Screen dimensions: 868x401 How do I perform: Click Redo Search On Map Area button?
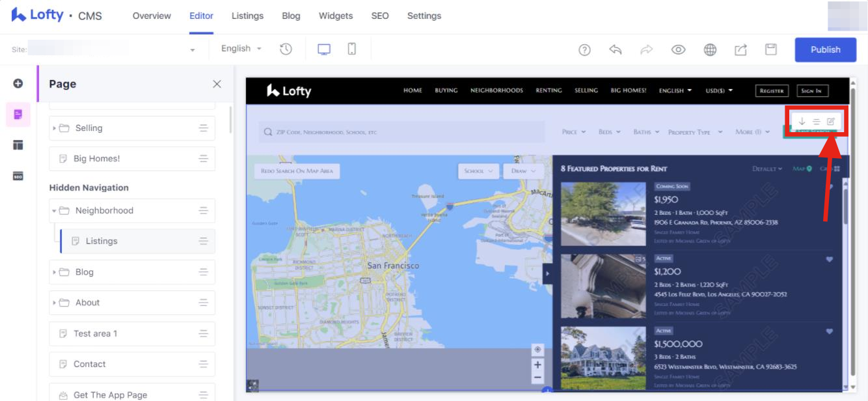pyautogui.click(x=297, y=171)
